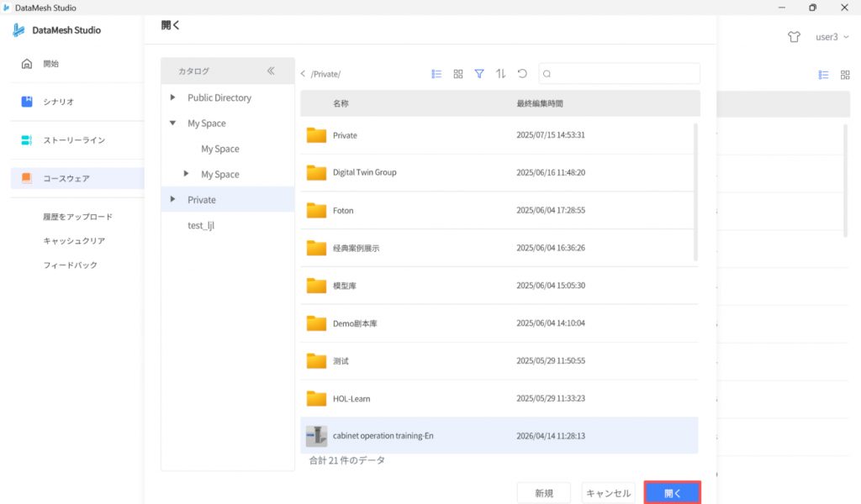Expand the Public Directory tree node
861x504 pixels.
[x=173, y=97]
